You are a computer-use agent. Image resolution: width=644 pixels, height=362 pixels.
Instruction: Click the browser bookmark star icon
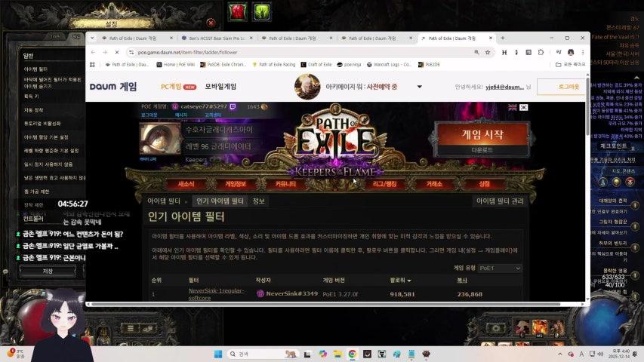tap(488, 52)
